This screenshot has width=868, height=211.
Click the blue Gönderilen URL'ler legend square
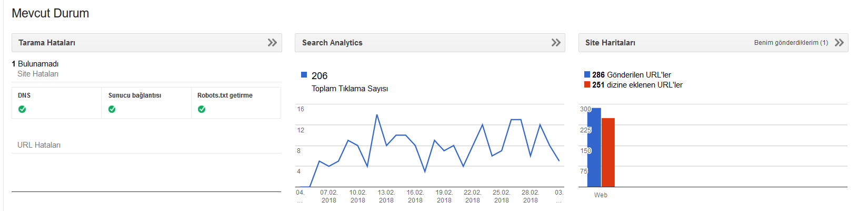coord(587,75)
